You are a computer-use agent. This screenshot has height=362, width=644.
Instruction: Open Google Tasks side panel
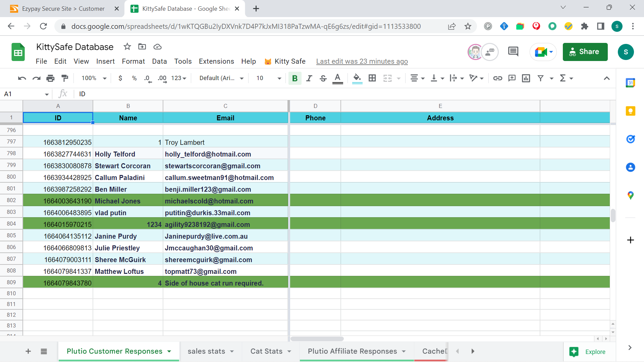click(x=630, y=139)
